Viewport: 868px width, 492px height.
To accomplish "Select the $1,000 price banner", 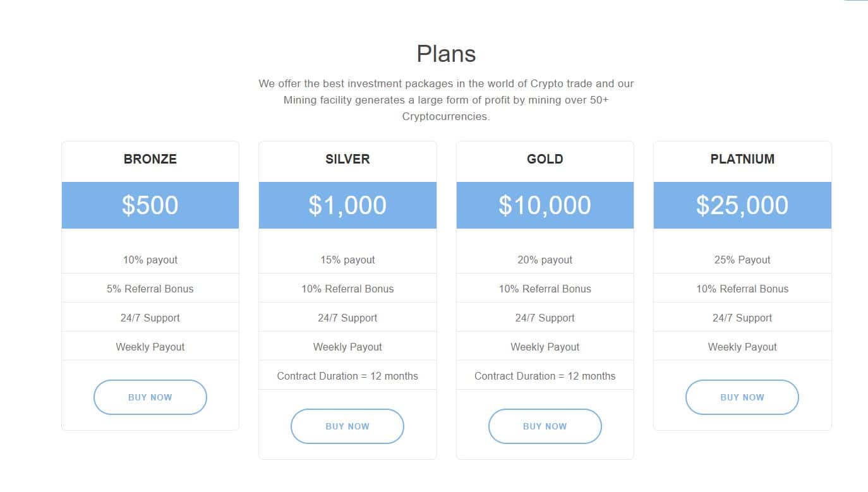I will click(x=347, y=205).
